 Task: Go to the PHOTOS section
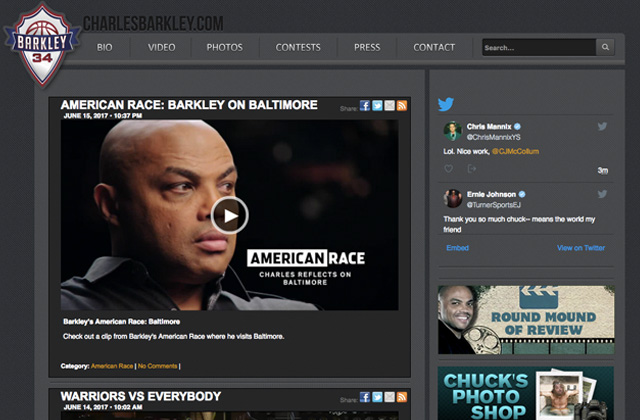(x=224, y=48)
